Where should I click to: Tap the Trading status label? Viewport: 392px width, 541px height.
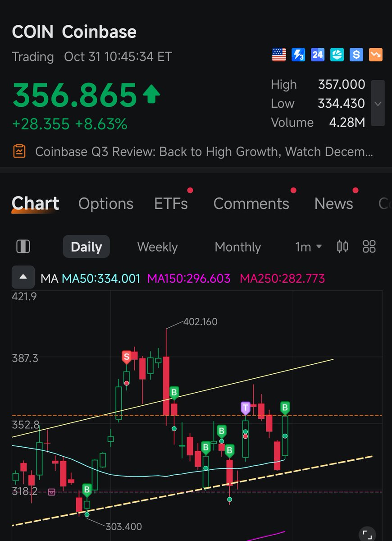click(33, 57)
